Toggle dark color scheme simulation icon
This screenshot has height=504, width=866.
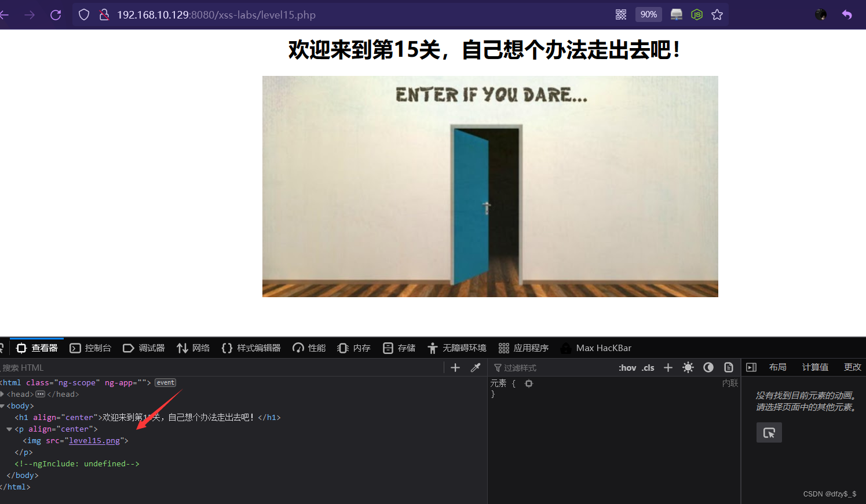click(x=708, y=367)
